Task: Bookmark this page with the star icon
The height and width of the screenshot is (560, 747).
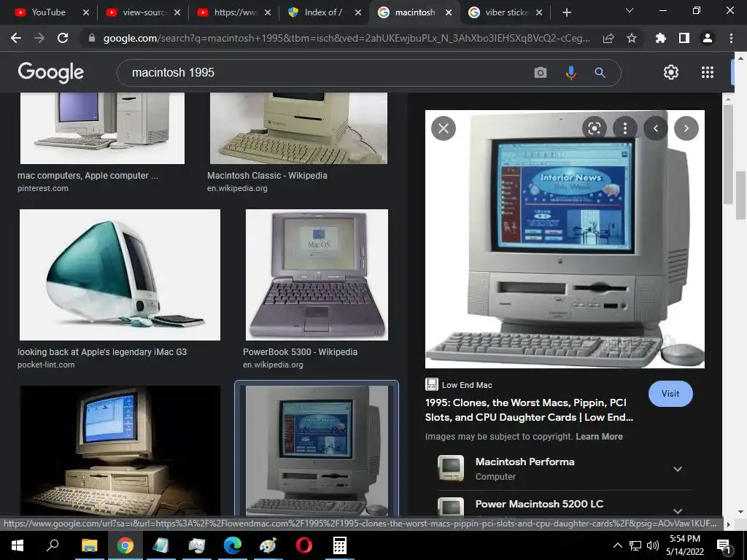Action: pyautogui.click(x=632, y=38)
